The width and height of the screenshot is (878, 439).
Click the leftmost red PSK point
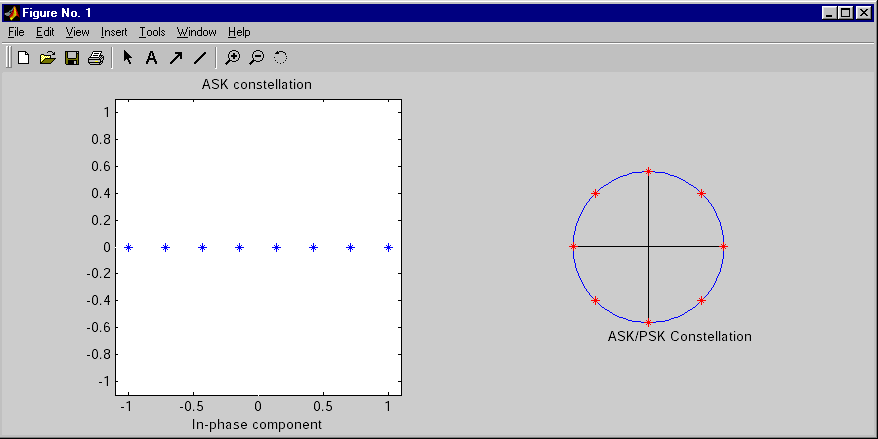(573, 246)
